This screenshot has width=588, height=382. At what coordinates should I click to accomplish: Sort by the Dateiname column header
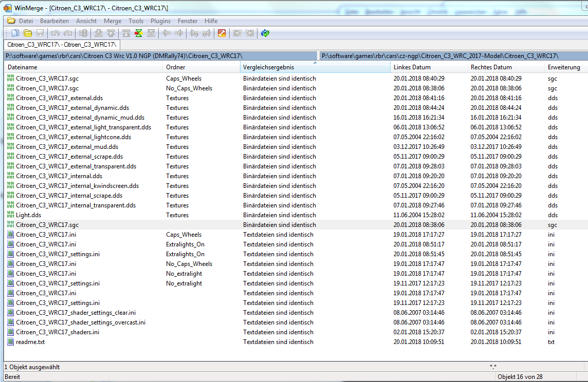coord(84,67)
